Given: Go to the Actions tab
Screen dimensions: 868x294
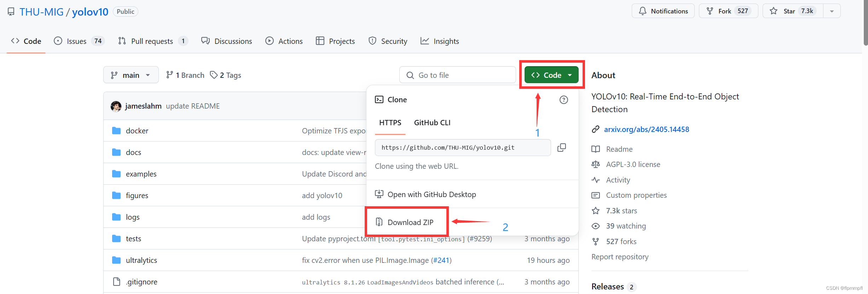Looking at the screenshot, I should (284, 41).
